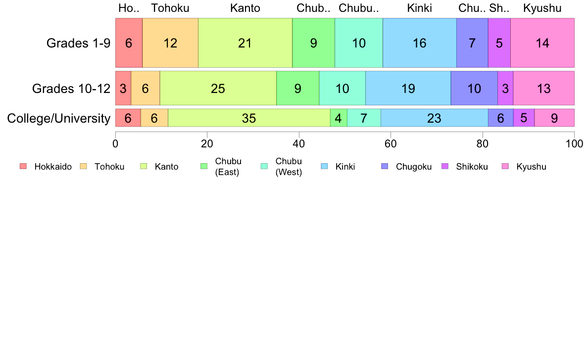Click the Chugoku legend text label

pos(414,167)
